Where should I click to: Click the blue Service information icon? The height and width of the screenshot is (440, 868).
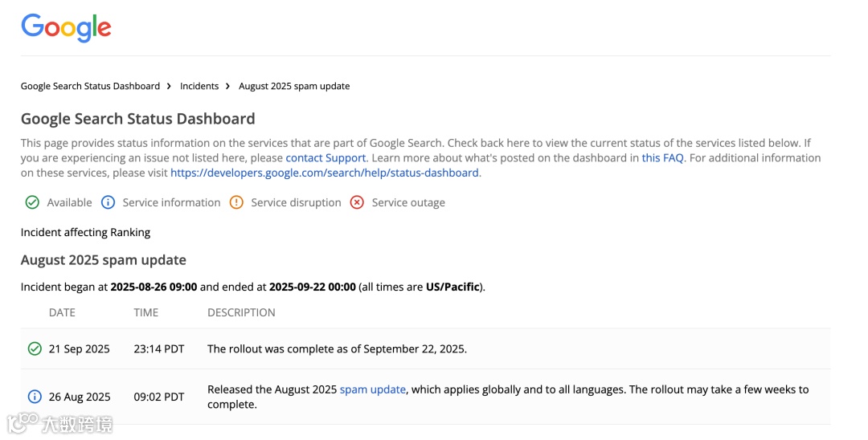pos(108,202)
